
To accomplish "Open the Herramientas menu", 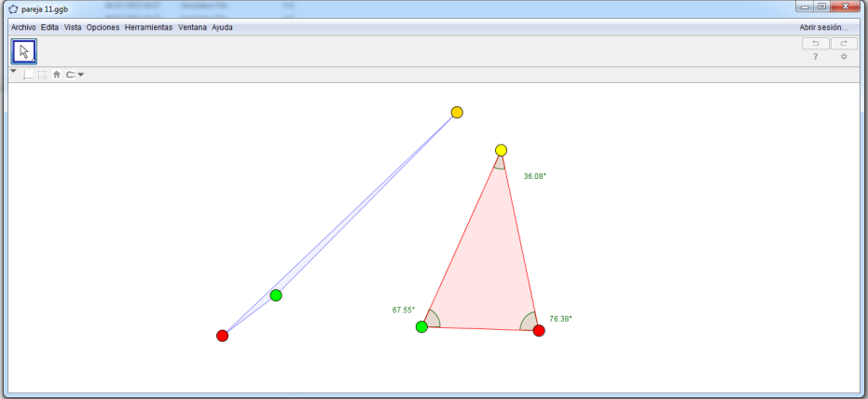I will [149, 27].
